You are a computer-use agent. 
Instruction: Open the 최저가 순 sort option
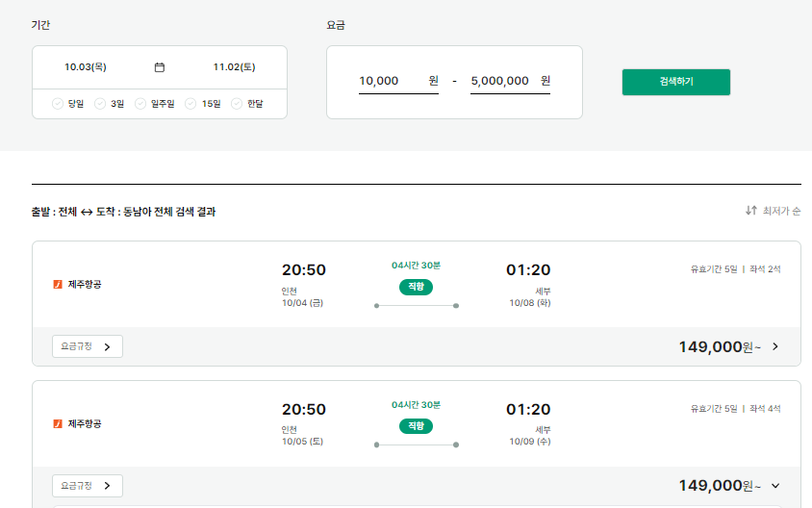(x=774, y=211)
